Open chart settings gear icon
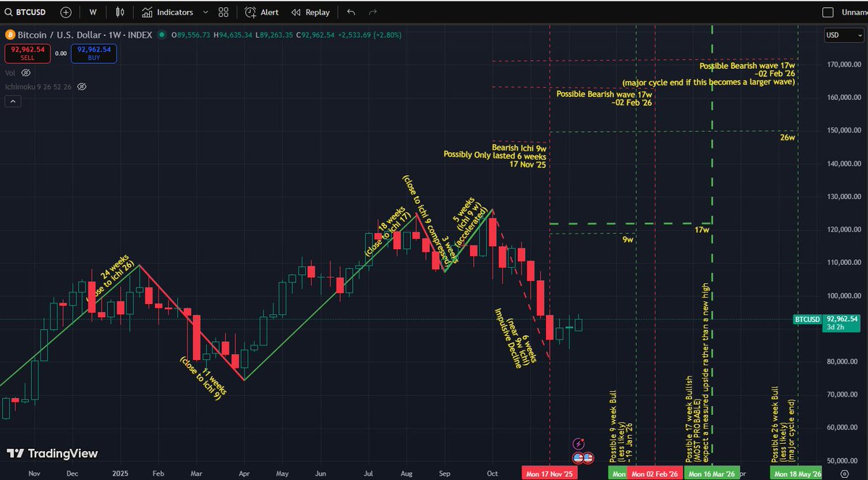The width and height of the screenshot is (868, 480). coord(845,473)
